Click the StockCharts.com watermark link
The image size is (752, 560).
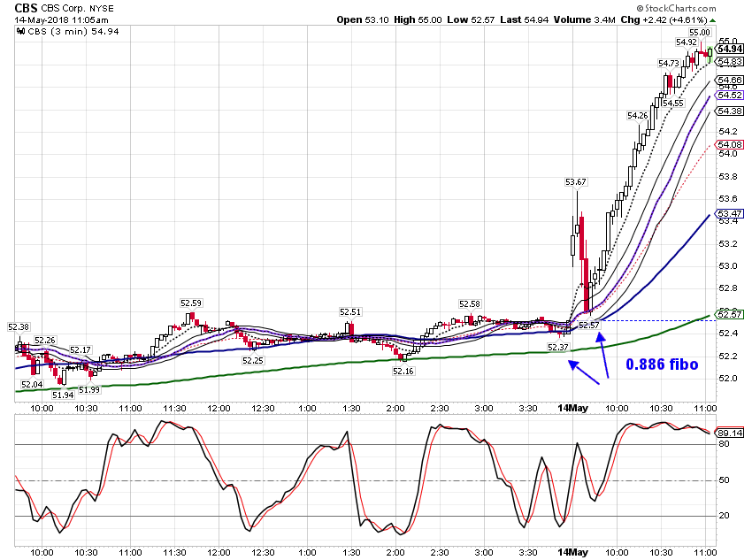pos(676,8)
